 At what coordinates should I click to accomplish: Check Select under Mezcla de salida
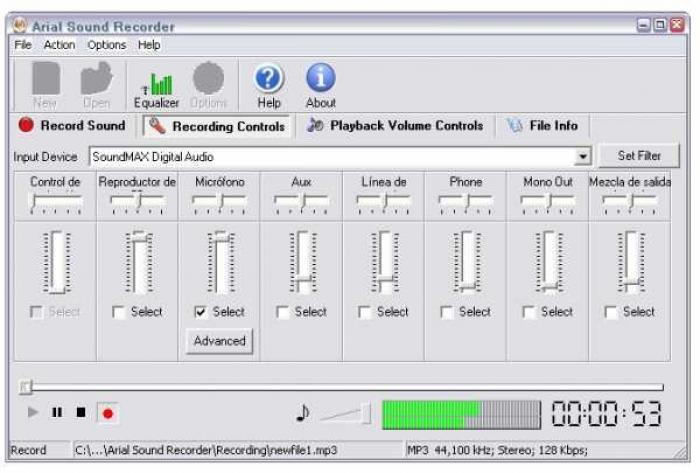pos(610,312)
